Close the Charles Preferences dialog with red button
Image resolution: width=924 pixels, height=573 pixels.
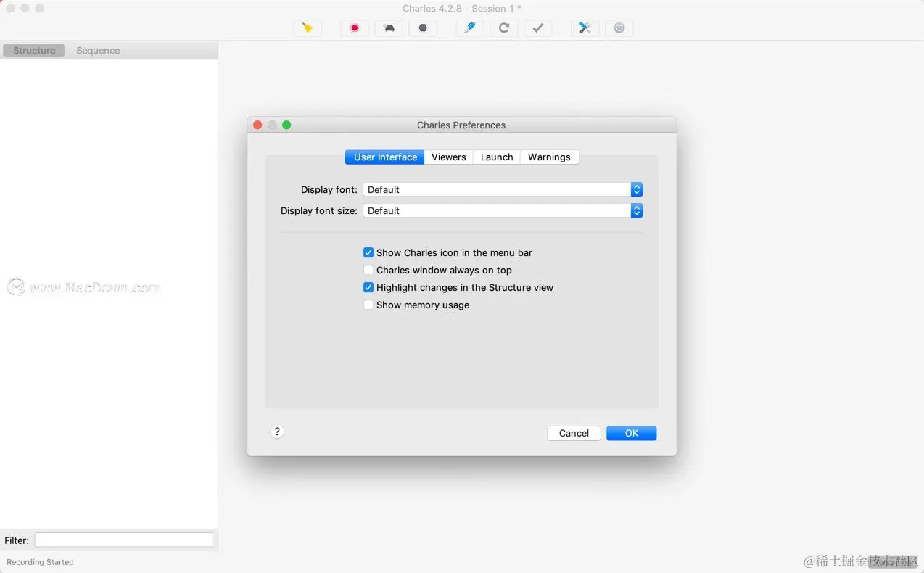point(257,125)
